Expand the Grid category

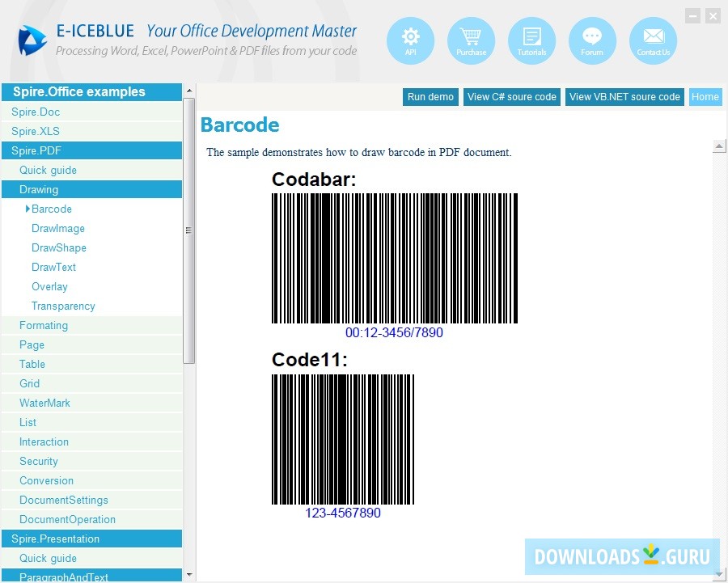(92, 383)
